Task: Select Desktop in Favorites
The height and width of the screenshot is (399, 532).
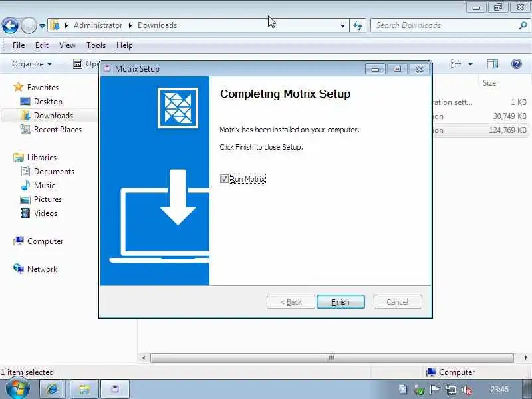Action: [48, 102]
